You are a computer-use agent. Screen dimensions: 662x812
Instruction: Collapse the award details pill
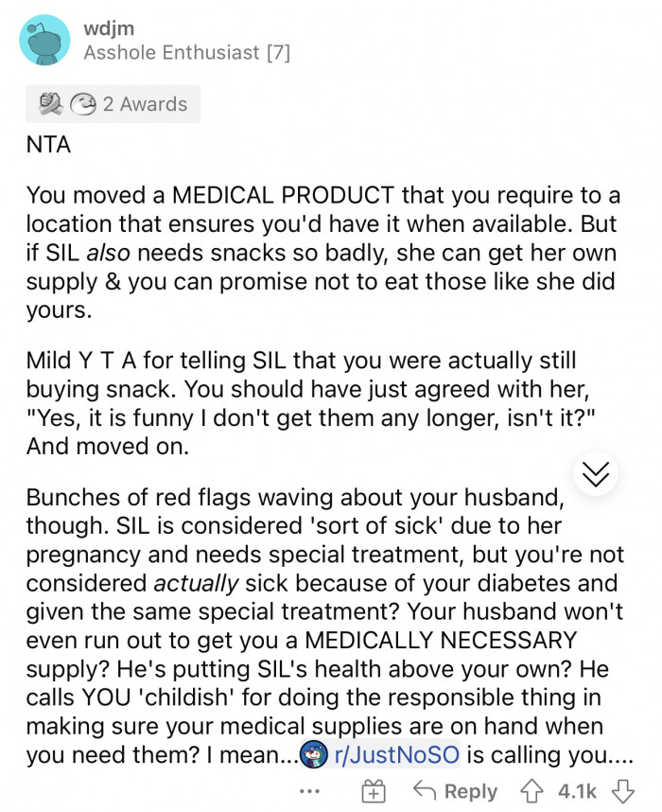click(x=113, y=103)
